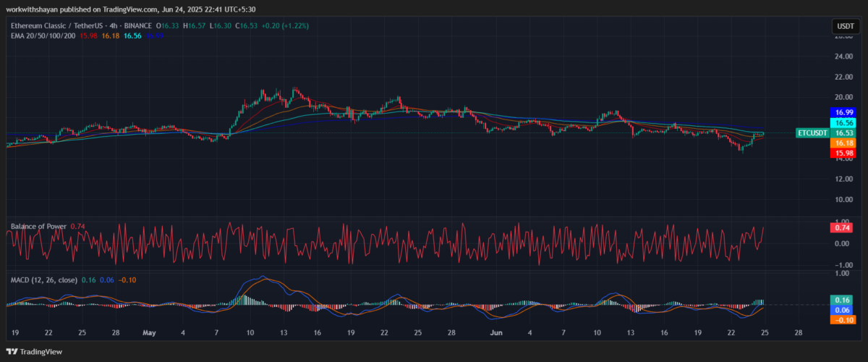Click the 12.00 price axis label
868x362 pixels.
point(843,179)
